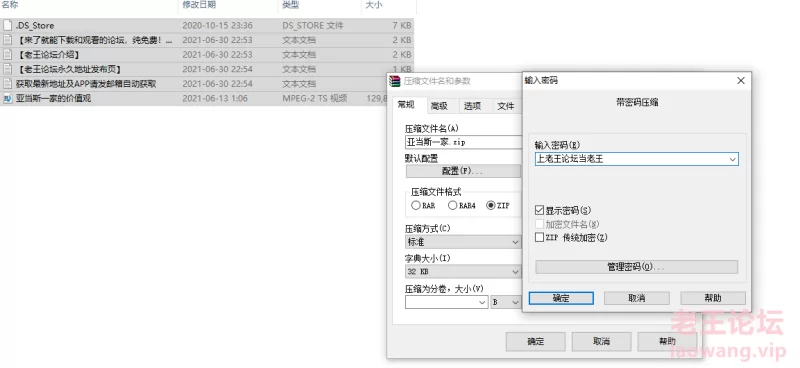Click 帮助 in the 压缩文件名和参数 window

click(x=667, y=341)
